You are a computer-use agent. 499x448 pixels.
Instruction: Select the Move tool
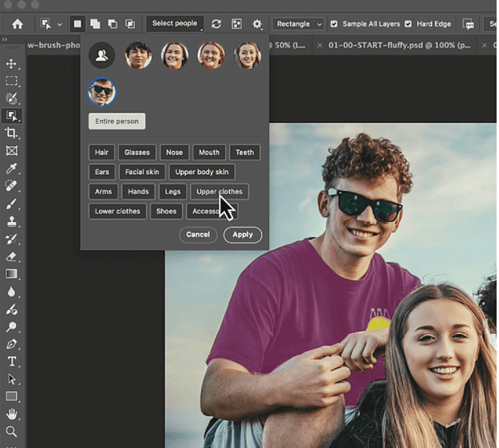pyautogui.click(x=11, y=64)
